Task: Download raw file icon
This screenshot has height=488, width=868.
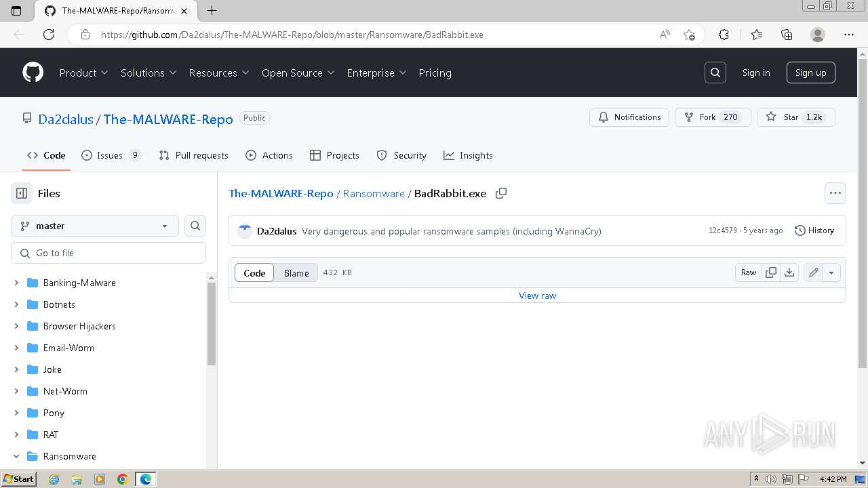Action: coord(789,272)
